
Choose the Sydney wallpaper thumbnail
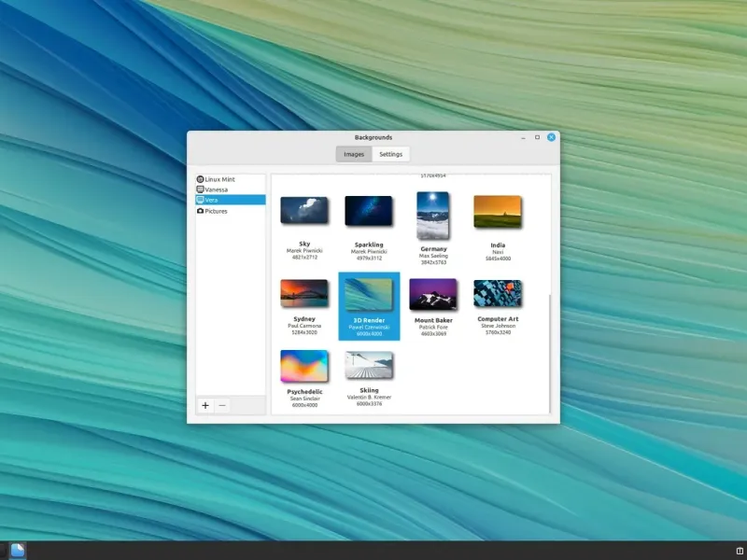coord(304,293)
